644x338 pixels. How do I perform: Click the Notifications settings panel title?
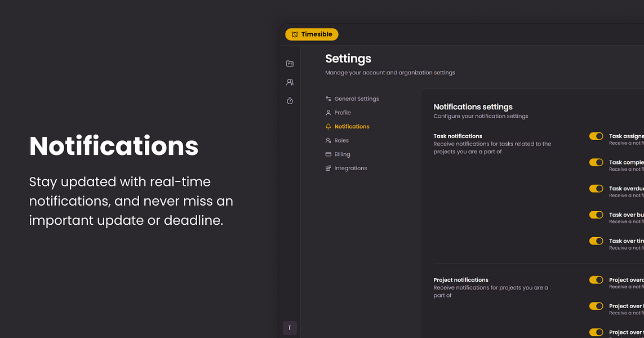(473, 107)
